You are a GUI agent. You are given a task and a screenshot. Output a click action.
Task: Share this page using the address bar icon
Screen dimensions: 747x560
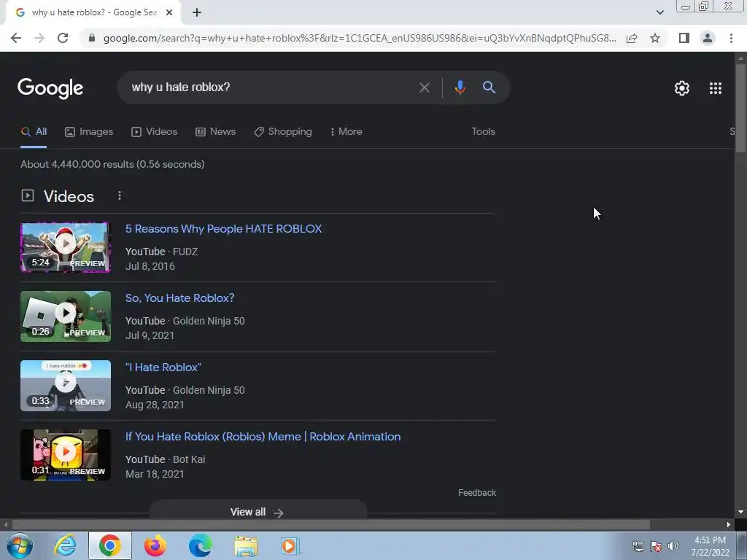[632, 38]
